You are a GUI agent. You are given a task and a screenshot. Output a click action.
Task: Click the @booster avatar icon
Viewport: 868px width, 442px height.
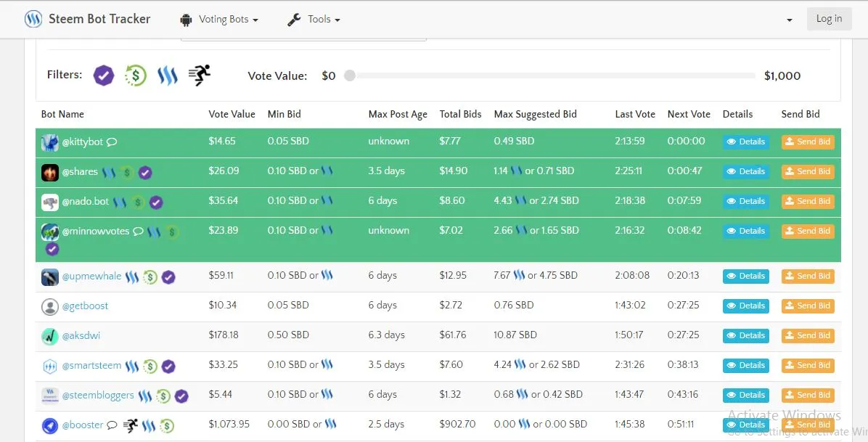point(50,426)
